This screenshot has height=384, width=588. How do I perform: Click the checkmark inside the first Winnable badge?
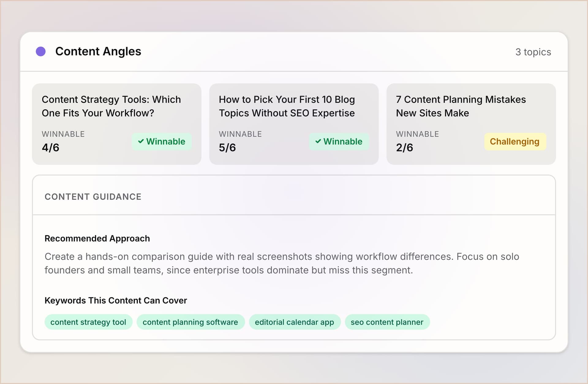point(141,142)
